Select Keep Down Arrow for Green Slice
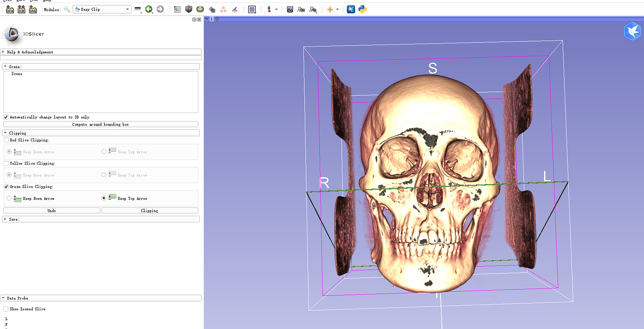 tap(9, 199)
